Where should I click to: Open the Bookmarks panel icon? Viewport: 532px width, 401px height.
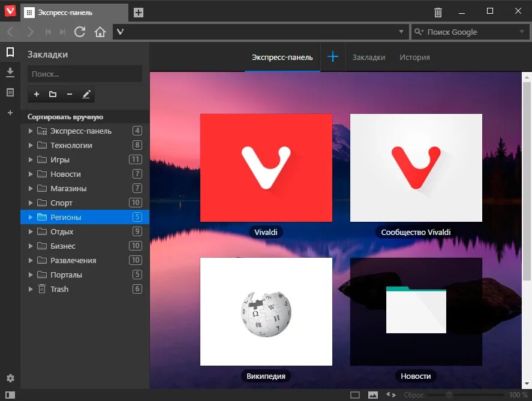point(10,52)
